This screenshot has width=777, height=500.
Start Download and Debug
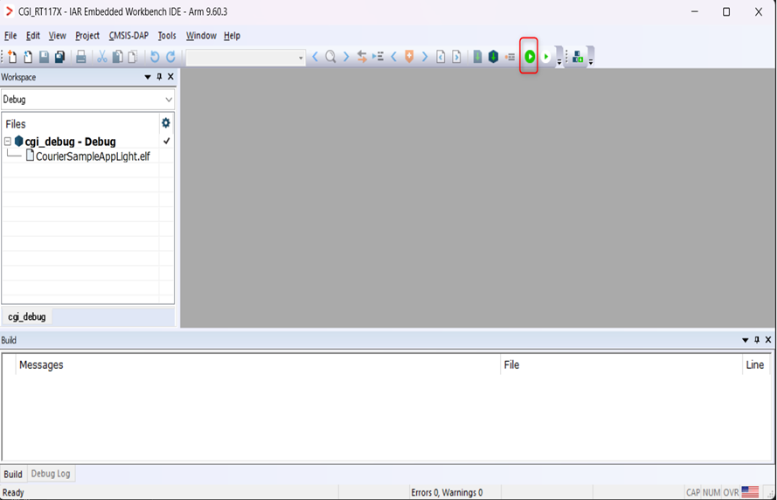click(x=530, y=57)
